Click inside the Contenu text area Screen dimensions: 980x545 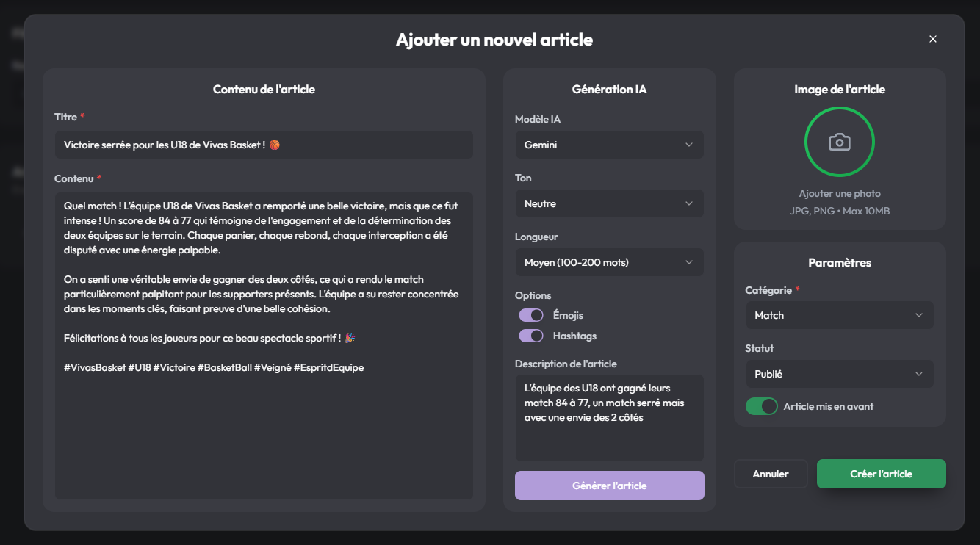point(264,346)
